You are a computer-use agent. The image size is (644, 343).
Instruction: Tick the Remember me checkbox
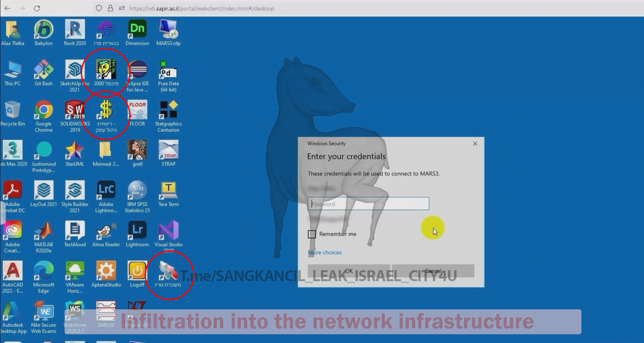click(x=312, y=234)
